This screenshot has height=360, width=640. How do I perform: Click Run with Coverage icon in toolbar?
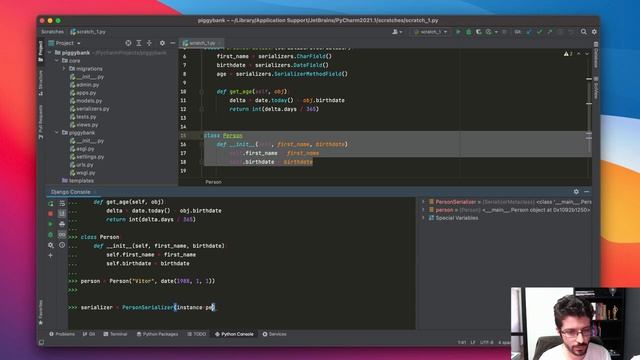pyautogui.click(x=478, y=32)
